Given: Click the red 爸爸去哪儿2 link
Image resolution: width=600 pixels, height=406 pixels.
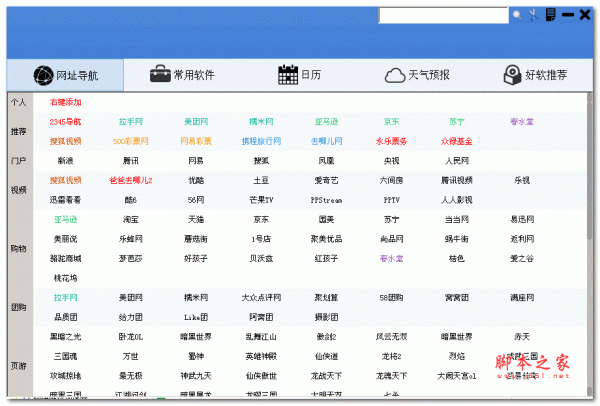Looking at the screenshot, I should tap(130, 180).
